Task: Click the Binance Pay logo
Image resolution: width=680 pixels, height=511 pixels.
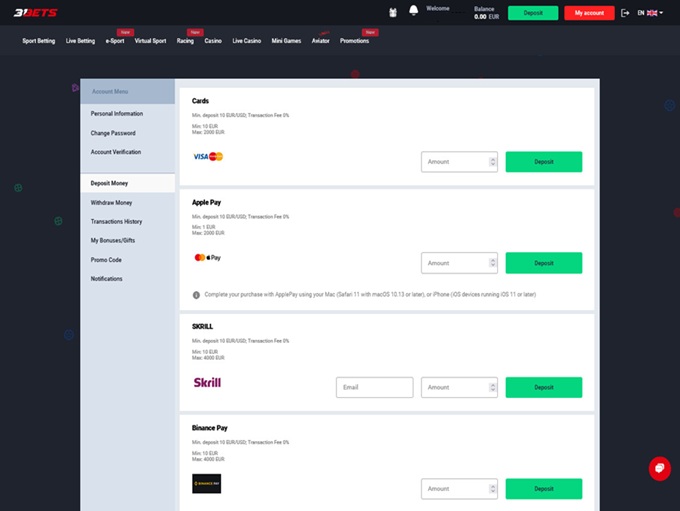Action: [x=206, y=483]
